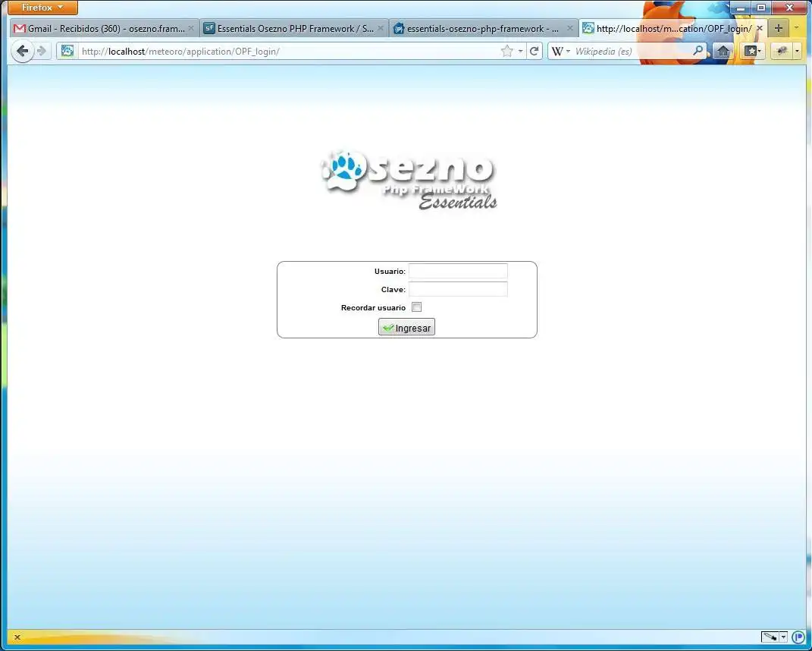This screenshot has height=651, width=812.
Task: Click the Clave: label
Action: [x=393, y=289]
